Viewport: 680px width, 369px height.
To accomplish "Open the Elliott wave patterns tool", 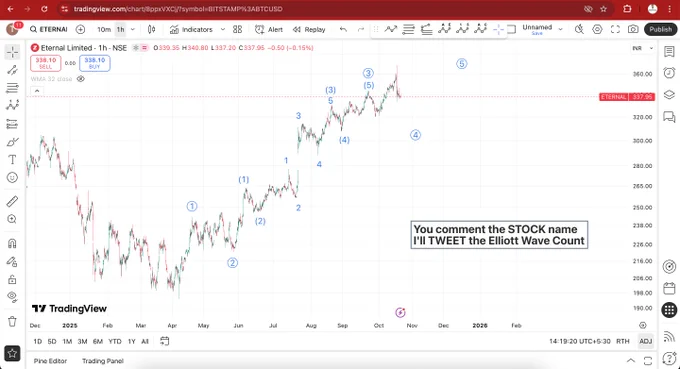I will (x=12, y=105).
